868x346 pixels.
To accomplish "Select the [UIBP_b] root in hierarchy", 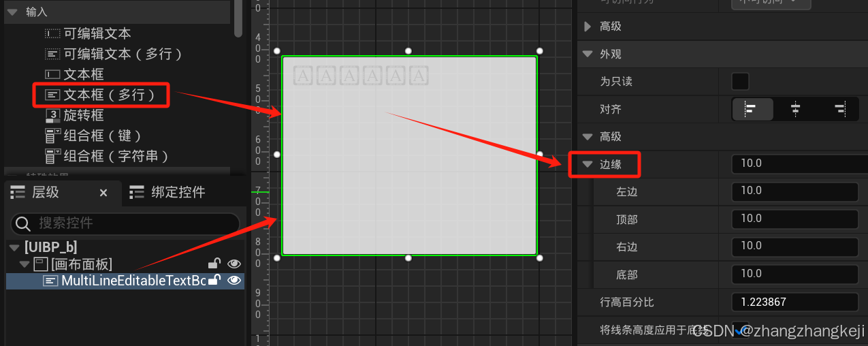I will 50,247.
